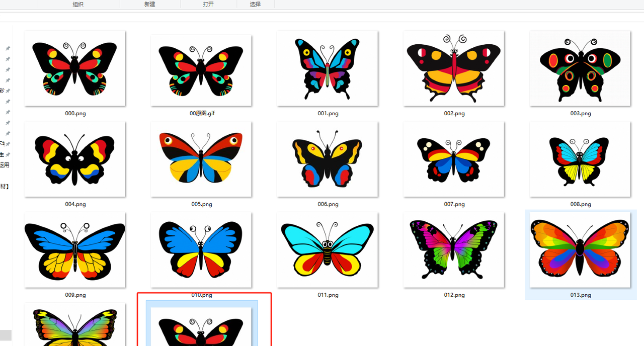The width and height of the screenshot is (644, 346).
Task: Click the file name 005.png
Action: pyautogui.click(x=202, y=204)
